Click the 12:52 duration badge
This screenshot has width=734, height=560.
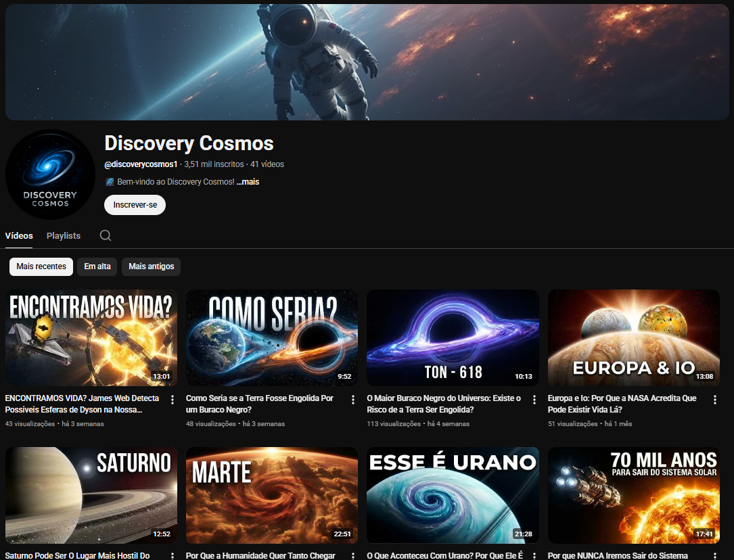click(x=162, y=534)
